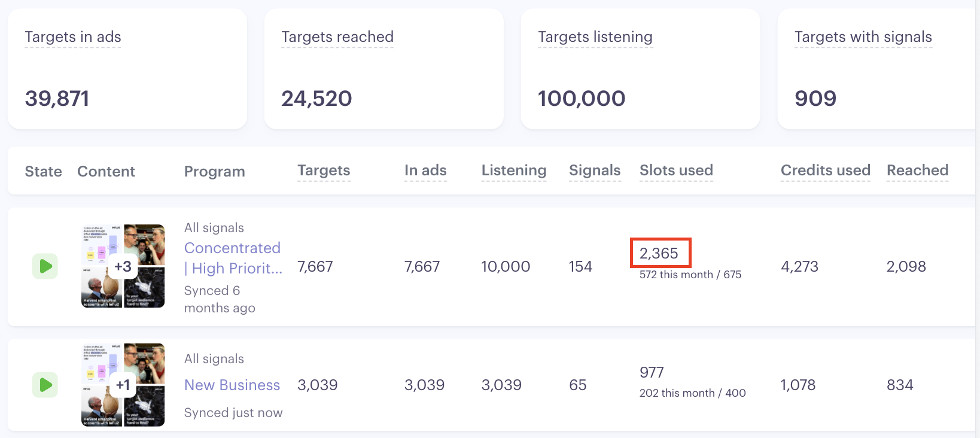Click the 977 slots used value
This screenshot has width=980, height=438.
[652, 372]
